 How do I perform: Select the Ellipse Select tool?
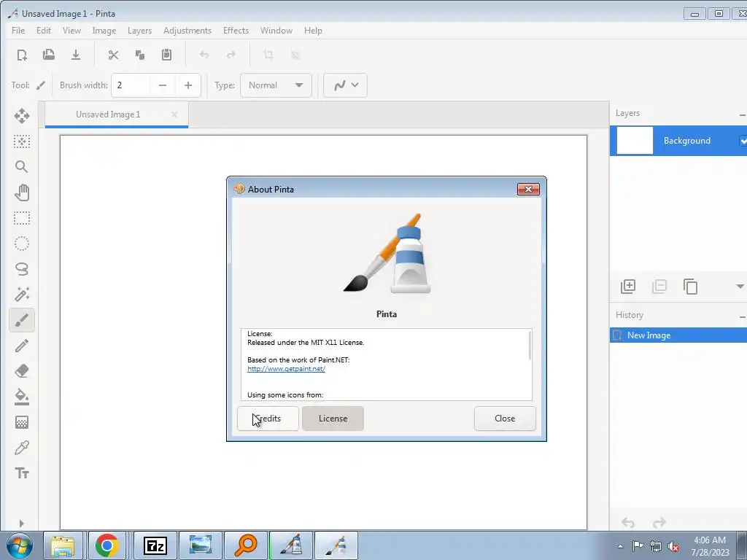(22, 244)
